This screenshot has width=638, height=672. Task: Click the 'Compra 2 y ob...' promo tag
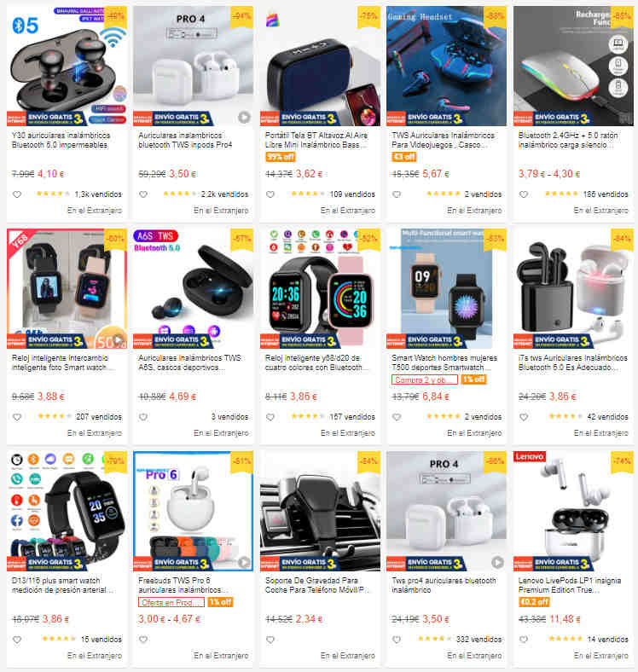pos(424,379)
